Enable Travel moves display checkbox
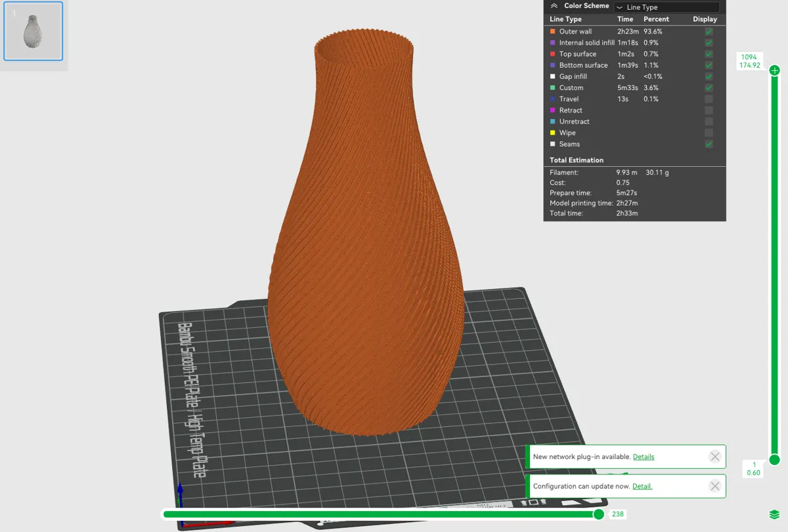This screenshot has width=788, height=532. point(709,99)
